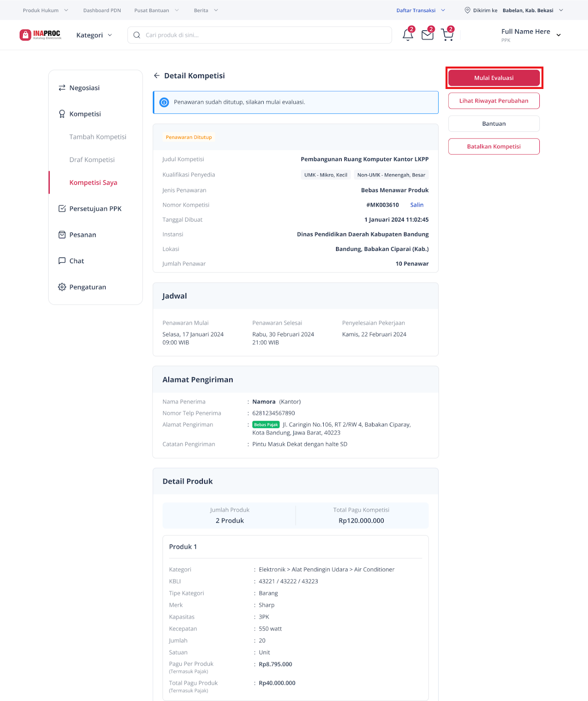Click the INAPROC logo
This screenshot has height=701, width=588.
click(41, 35)
